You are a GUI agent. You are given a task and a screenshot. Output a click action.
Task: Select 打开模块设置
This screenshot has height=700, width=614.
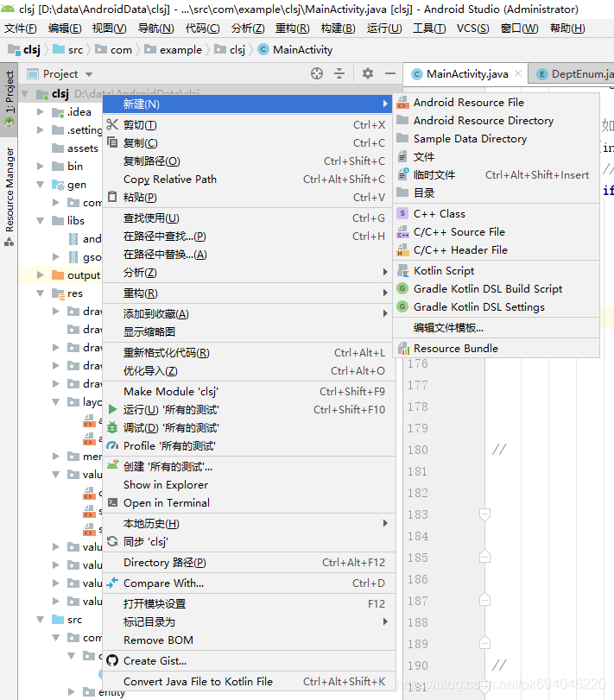[x=249, y=603]
